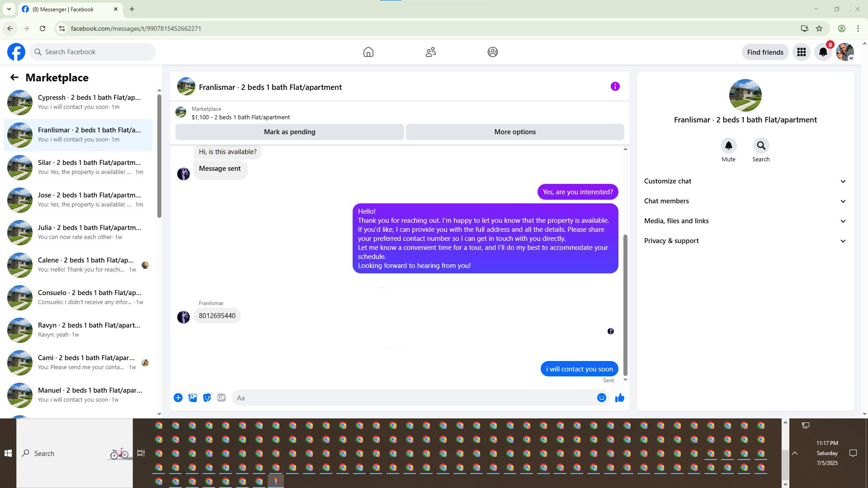This screenshot has width=868, height=488.
Task: Toggle the conversation information panel
Action: tap(615, 86)
